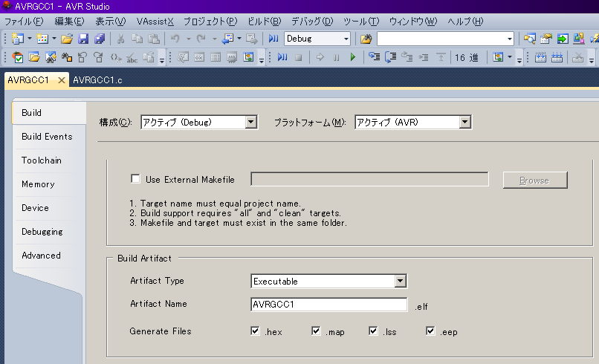Image resolution: width=599 pixels, height=364 pixels.
Task: Select the Advanced side tab
Action: coord(41,256)
